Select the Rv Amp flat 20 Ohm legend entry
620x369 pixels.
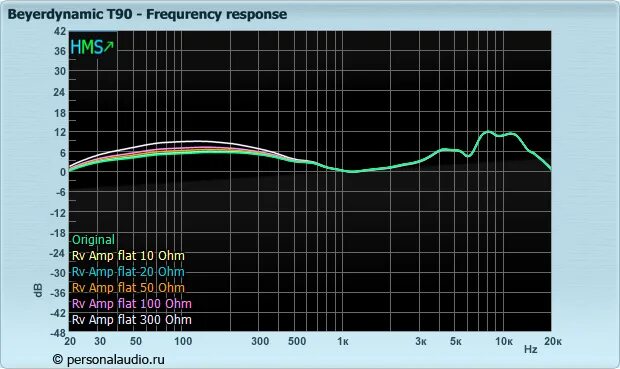(x=128, y=272)
